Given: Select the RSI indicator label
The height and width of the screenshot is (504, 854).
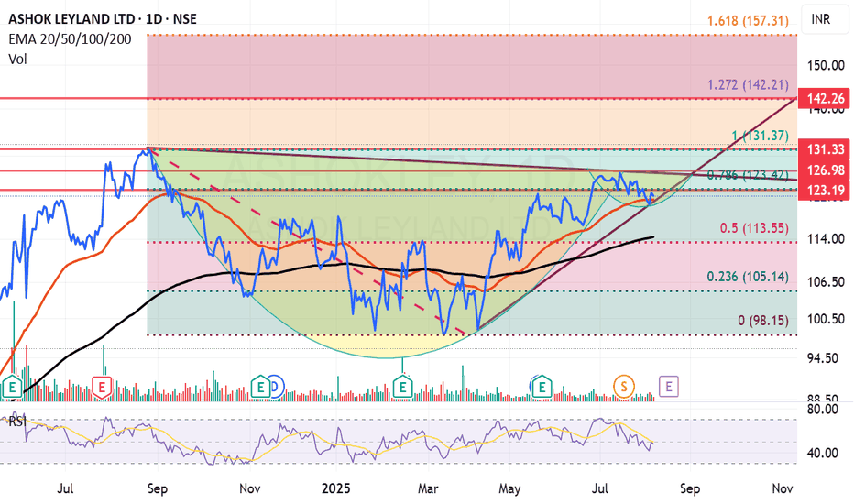Looking at the screenshot, I should point(16,422).
